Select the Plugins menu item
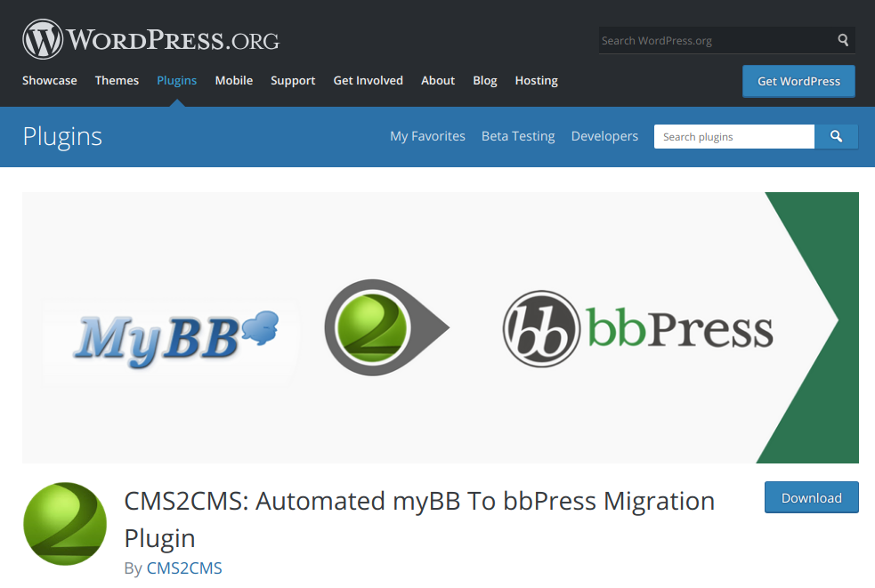875x588 pixels. [x=177, y=80]
